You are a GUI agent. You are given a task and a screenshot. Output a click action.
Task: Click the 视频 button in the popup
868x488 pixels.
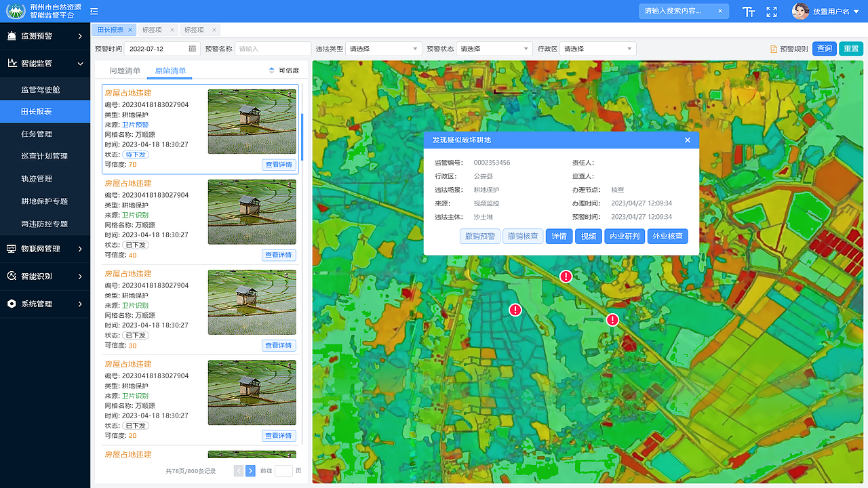(588, 237)
